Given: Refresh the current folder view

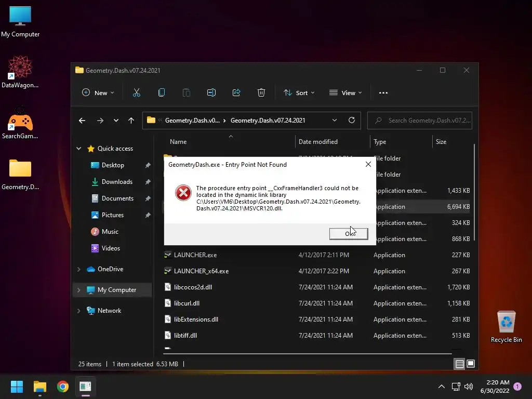Looking at the screenshot, I should [x=352, y=120].
